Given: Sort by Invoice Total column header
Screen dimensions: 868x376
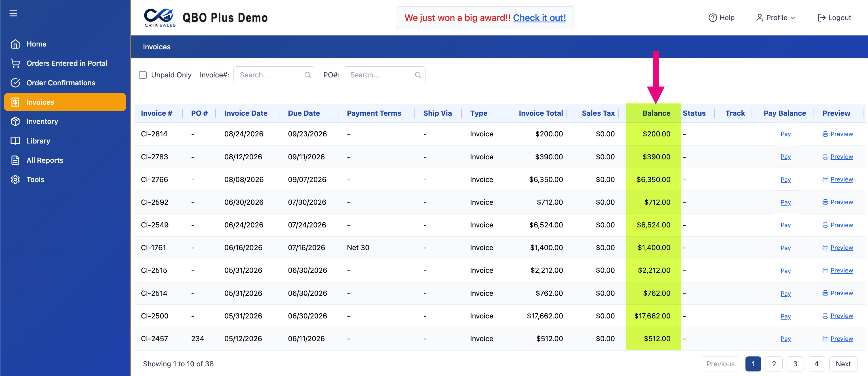Looking at the screenshot, I should pos(540,113).
